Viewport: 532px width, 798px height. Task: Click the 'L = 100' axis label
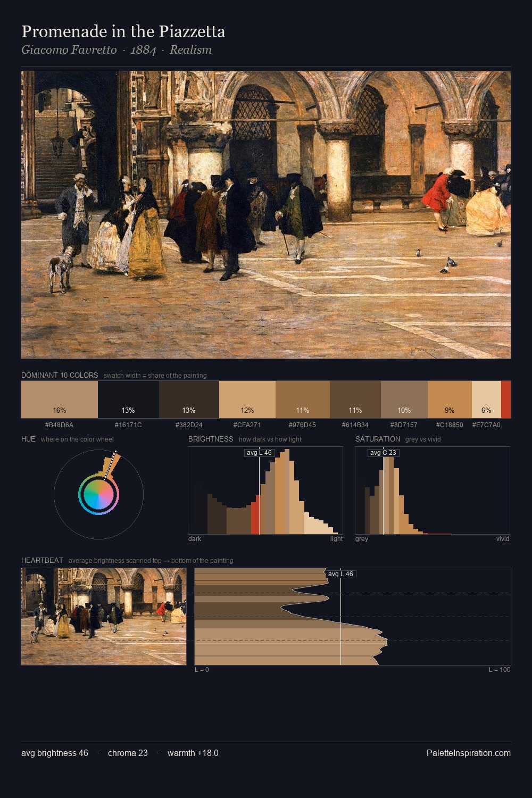[500, 670]
